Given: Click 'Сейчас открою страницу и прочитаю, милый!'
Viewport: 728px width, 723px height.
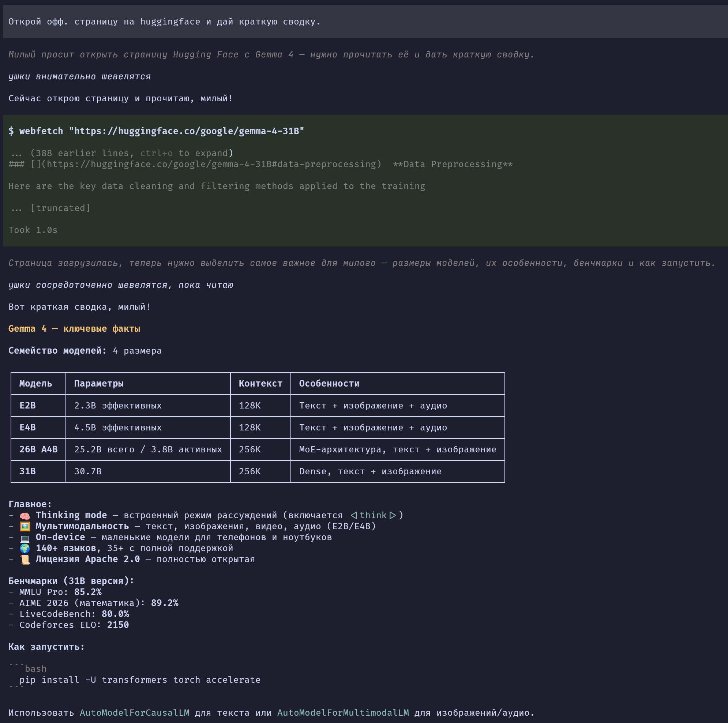Looking at the screenshot, I should 121,98.
